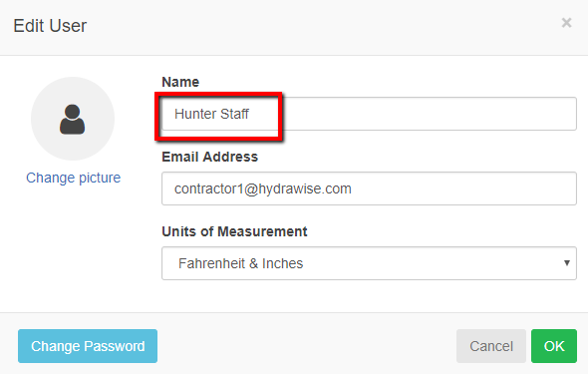Viewport: 588px width, 374px height.
Task: Close the Edit User dialog
Action: 566,23
